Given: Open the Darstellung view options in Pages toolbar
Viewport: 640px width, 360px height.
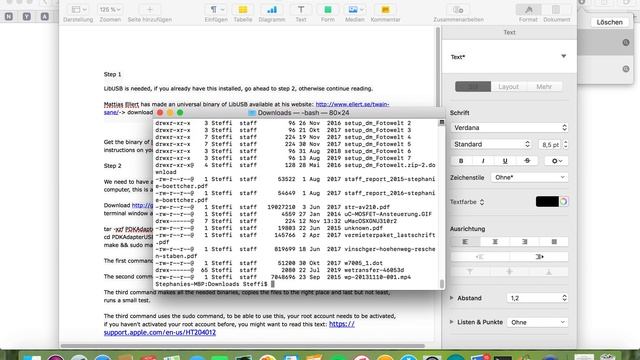Looking at the screenshot, I should point(79,9).
